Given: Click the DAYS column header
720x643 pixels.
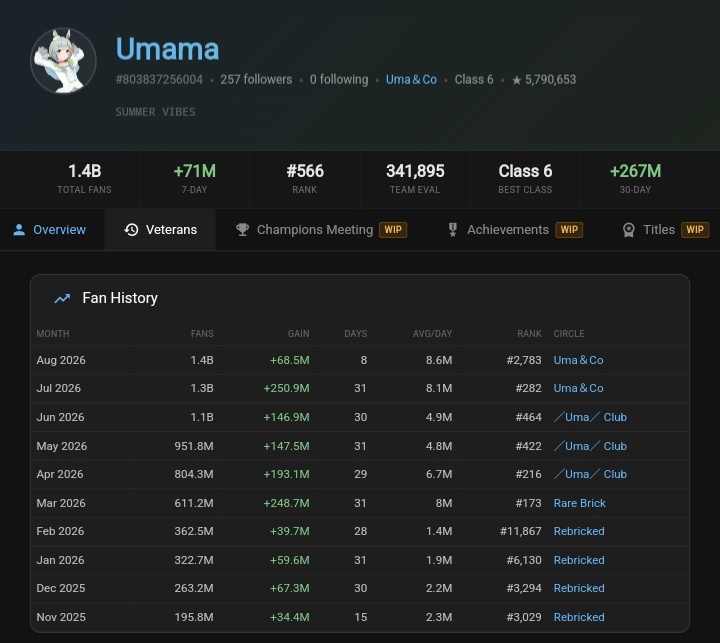Looking at the screenshot, I should coord(356,334).
